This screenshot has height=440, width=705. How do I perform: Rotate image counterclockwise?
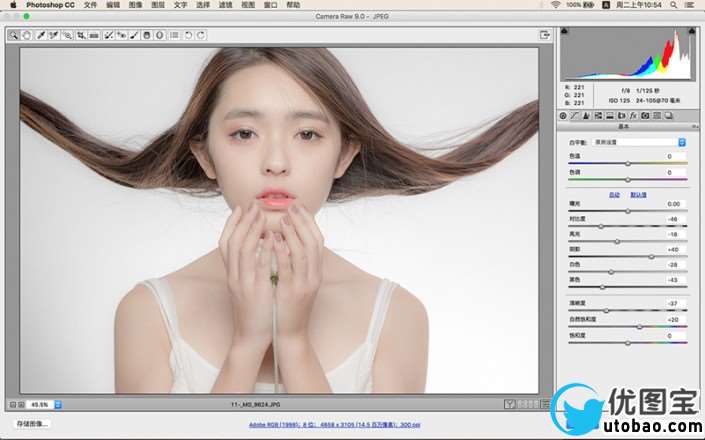pos(189,35)
